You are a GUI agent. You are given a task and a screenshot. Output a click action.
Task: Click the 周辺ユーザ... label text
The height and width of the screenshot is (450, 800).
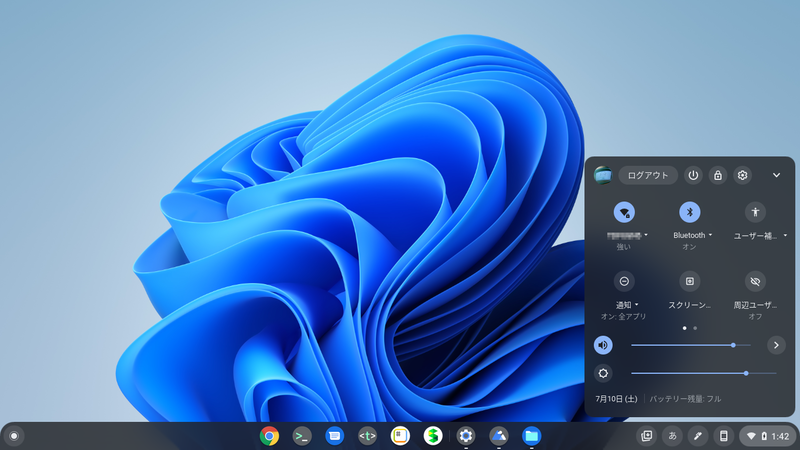tap(755, 305)
